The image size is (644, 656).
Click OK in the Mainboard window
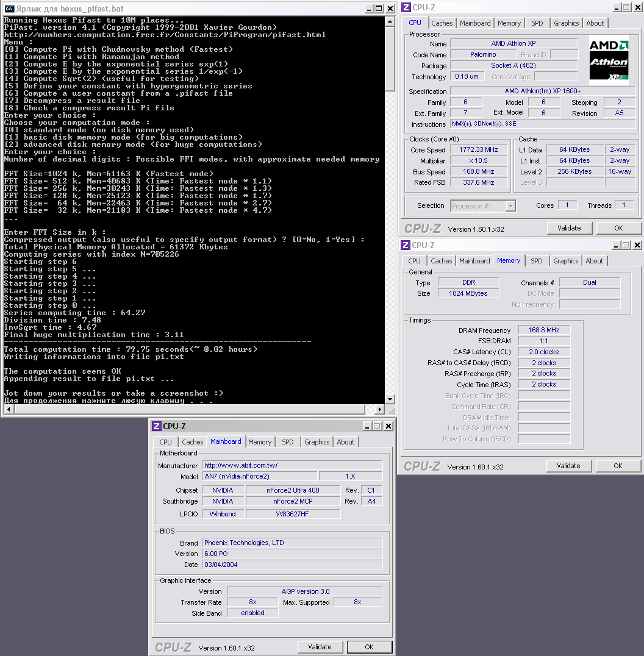point(369,647)
